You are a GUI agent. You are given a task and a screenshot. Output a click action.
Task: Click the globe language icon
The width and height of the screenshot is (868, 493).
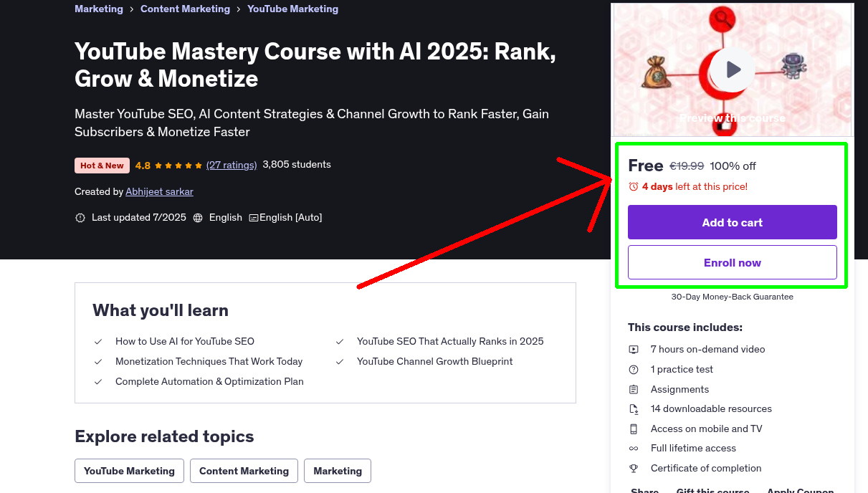(198, 218)
